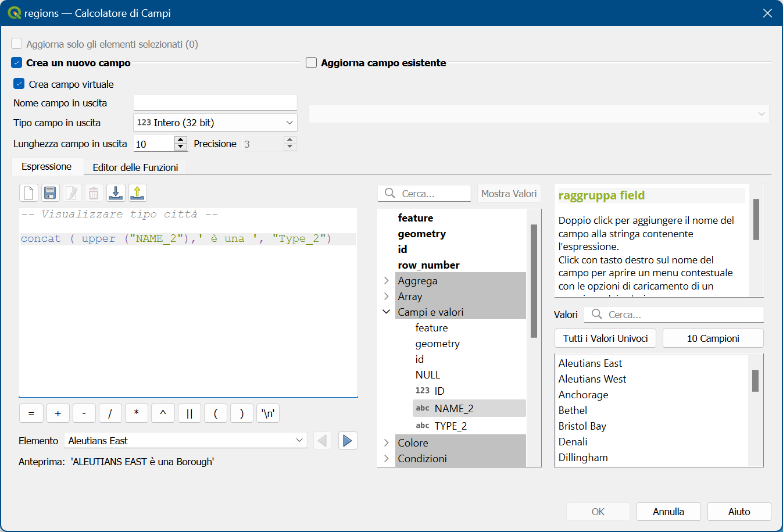Screen dimensions: 783x532
Task: Open the 'Tipo campo in uscita' dropdown
Action: coord(215,123)
